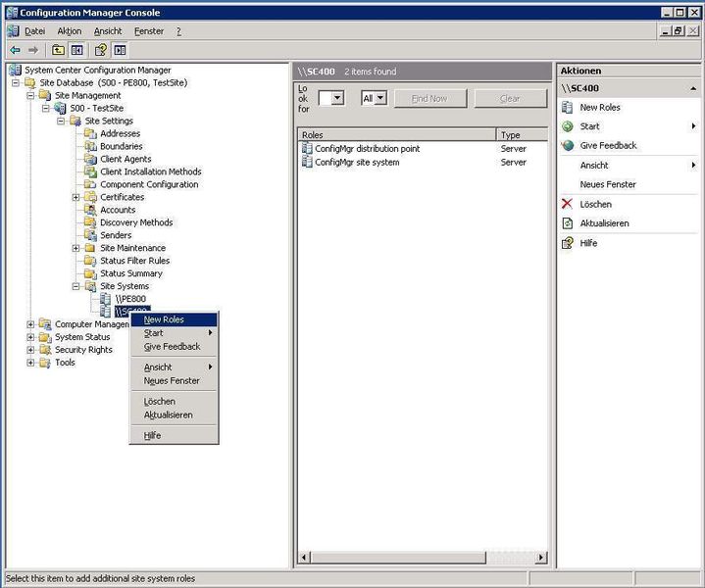
Task: Click the Accounts node icon
Action: 90,210
